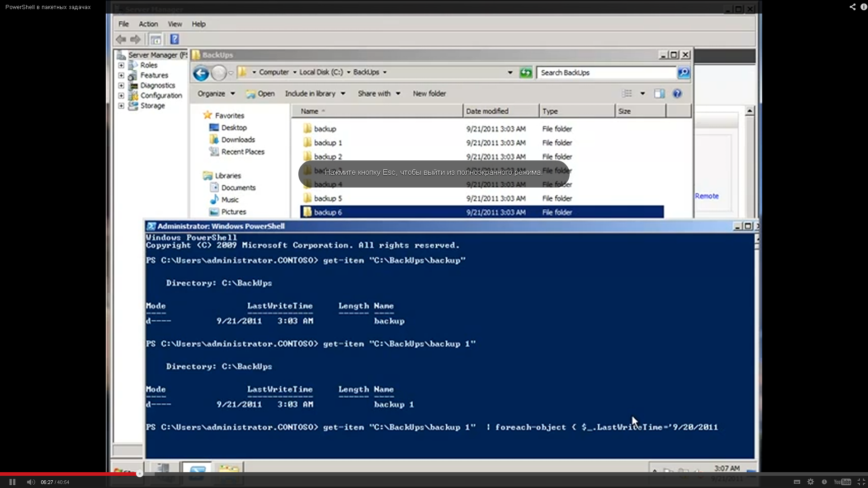Open the video info icon
This screenshot has height=488, width=868.
(863, 7)
